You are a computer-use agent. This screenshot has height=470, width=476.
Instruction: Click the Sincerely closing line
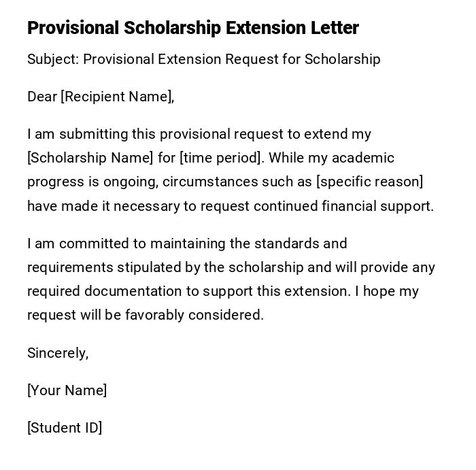(58, 353)
